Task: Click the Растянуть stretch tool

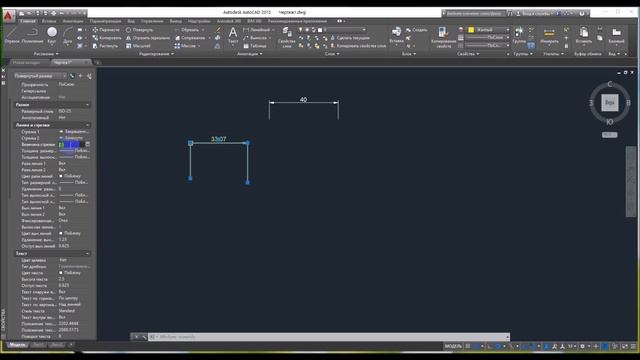Action: pyautogui.click(x=105, y=46)
